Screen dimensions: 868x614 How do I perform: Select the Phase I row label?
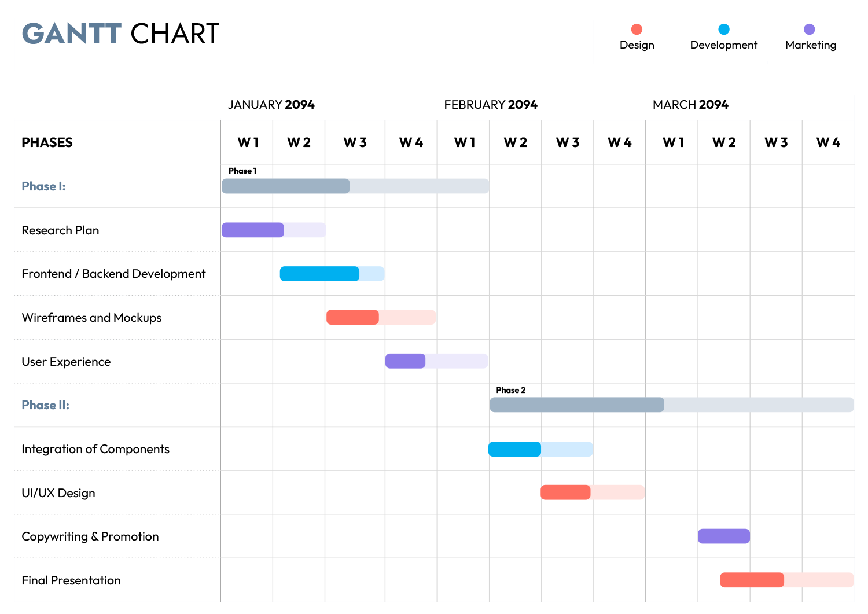[43, 186]
